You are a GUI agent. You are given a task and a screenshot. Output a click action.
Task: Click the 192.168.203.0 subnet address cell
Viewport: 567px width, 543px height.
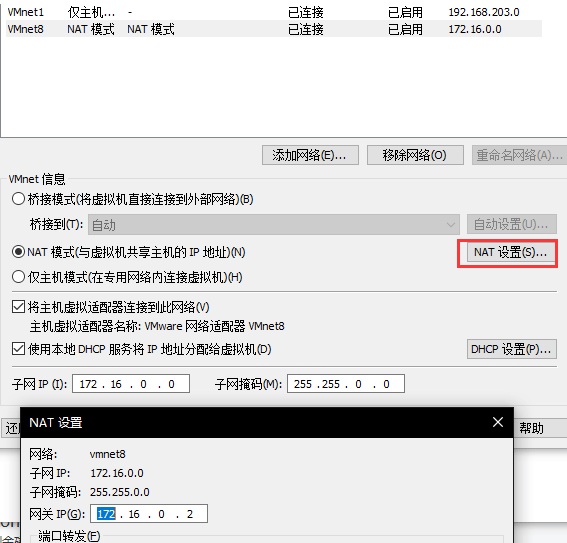(x=484, y=12)
